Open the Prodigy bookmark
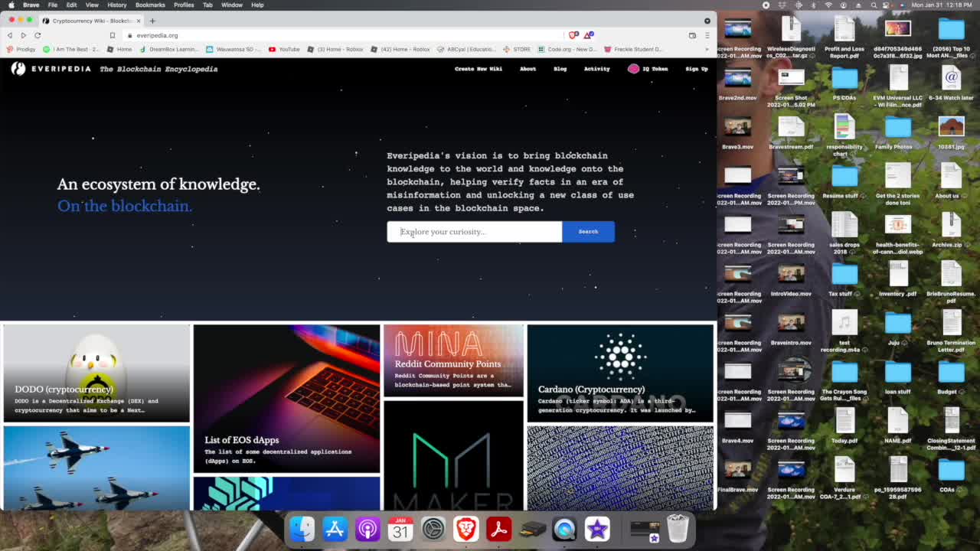Screen dimensions: 980x551 coord(21,49)
